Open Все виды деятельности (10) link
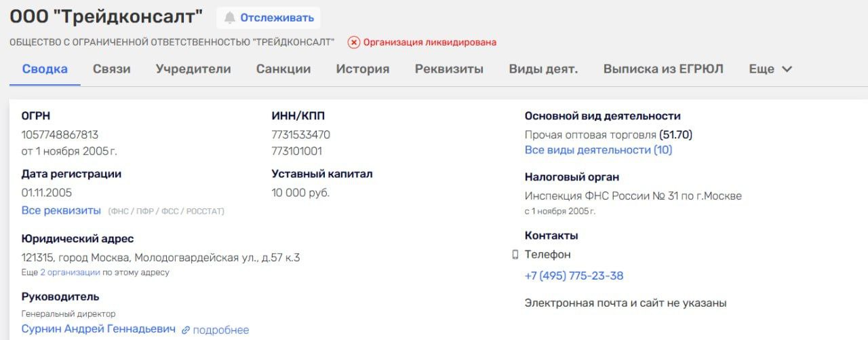The height and width of the screenshot is (340, 868). click(x=598, y=150)
